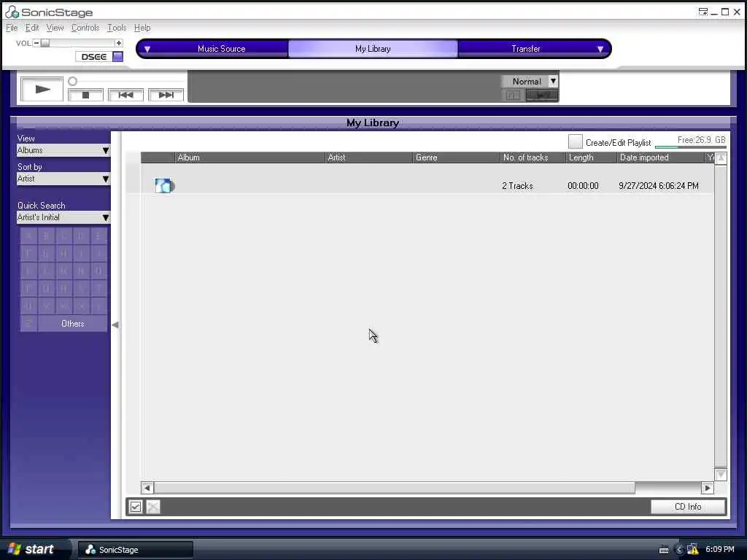
Task: Open the Tools menu
Action: 116,28
